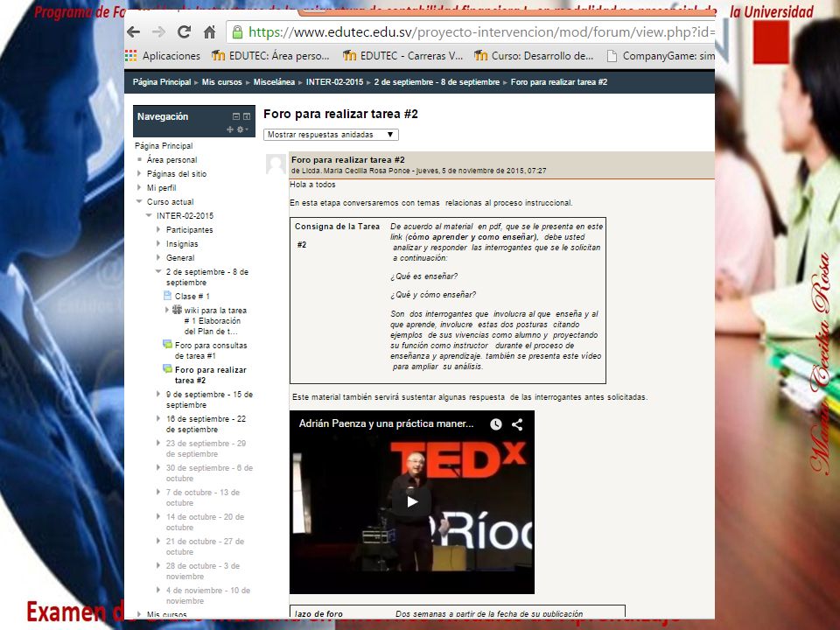Open INTER-02-2015 in the breadcrumb

pyautogui.click(x=334, y=82)
